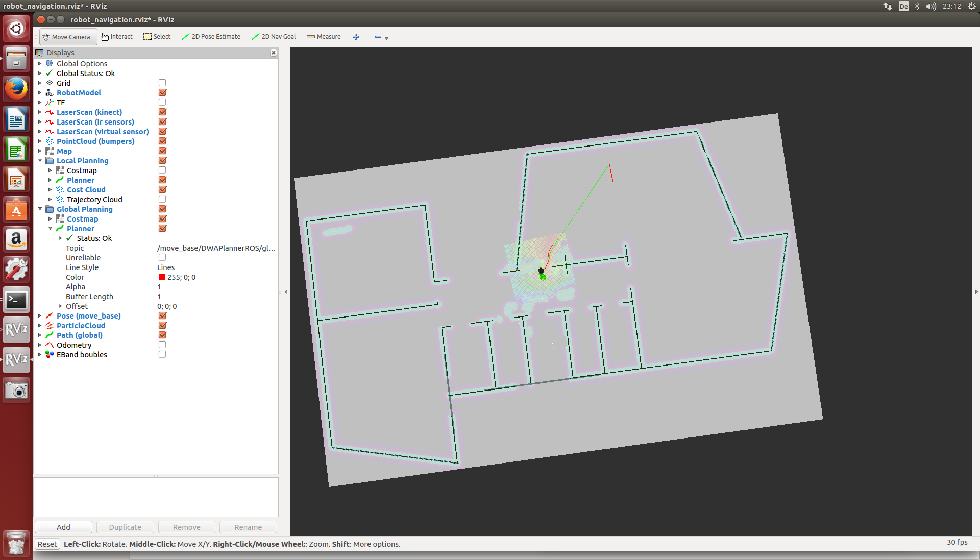The width and height of the screenshot is (980, 560).
Task: Click the red Color swatch
Action: 162,277
